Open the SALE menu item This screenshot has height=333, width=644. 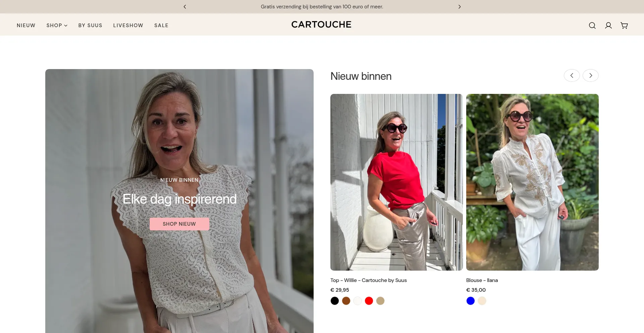[161, 25]
